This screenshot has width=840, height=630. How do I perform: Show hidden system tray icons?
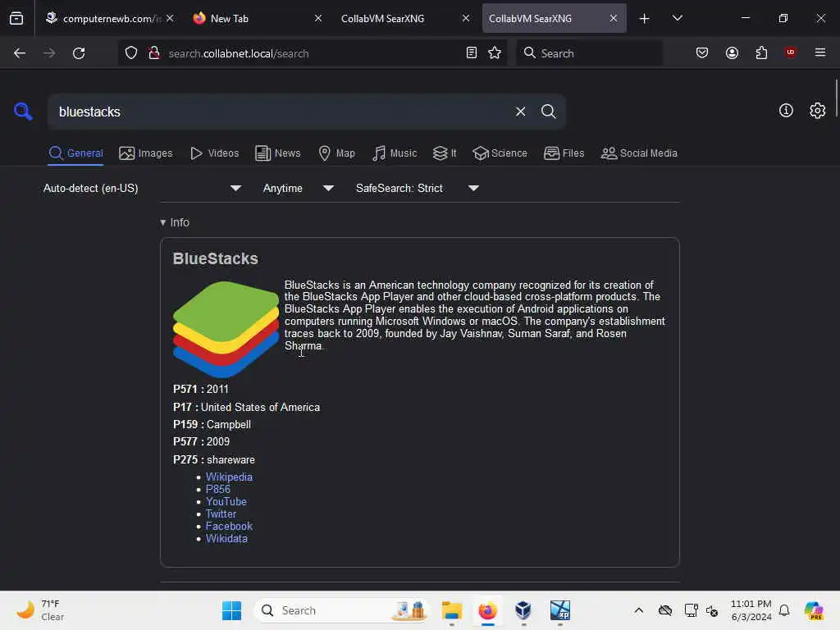(x=638, y=610)
